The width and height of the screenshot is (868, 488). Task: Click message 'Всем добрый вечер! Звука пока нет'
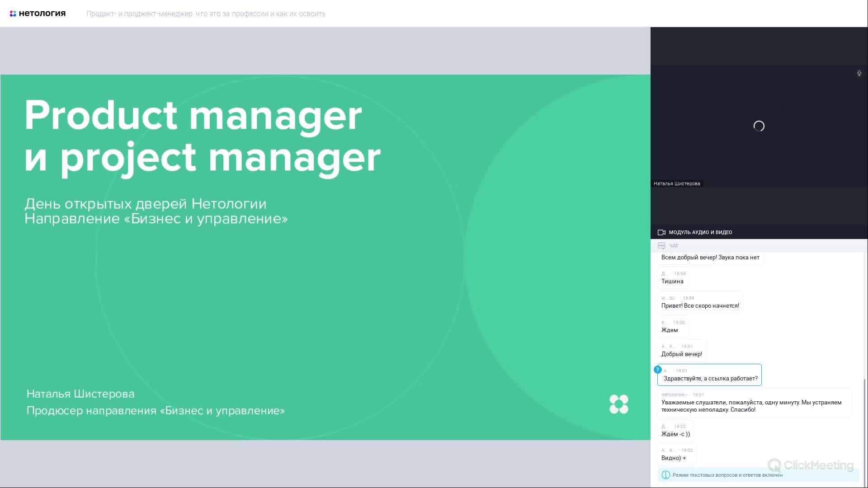coord(710,258)
